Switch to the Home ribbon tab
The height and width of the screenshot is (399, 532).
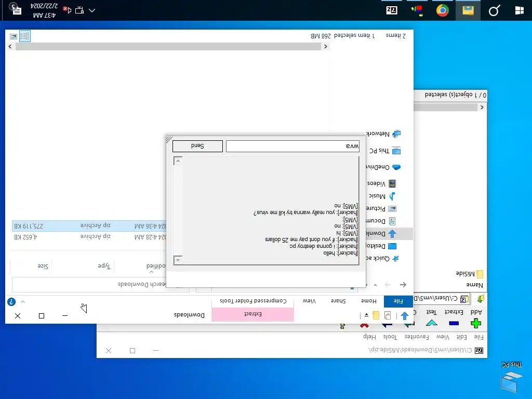368,301
